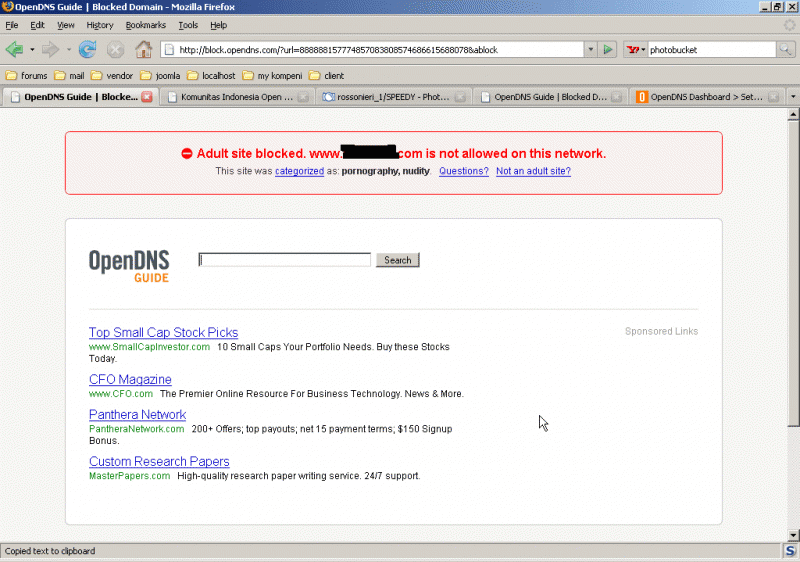This screenshot has width=800, height=562.
Task: Click the green Go arrow beside address bar
Action: click(608, 49)
